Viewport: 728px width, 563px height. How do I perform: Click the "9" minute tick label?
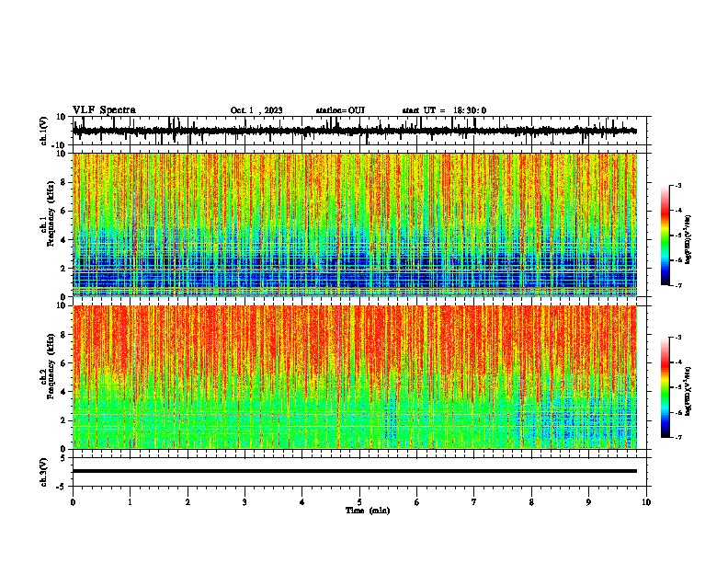(588, 502)
